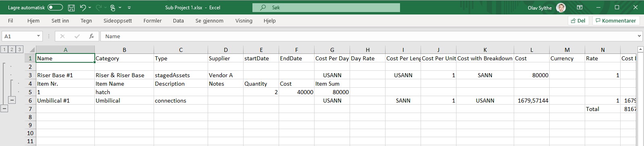Open the Olav Sylthe account avatar
Image resolution: width=644 pixels, height=146 pixels.
(561, 8)
